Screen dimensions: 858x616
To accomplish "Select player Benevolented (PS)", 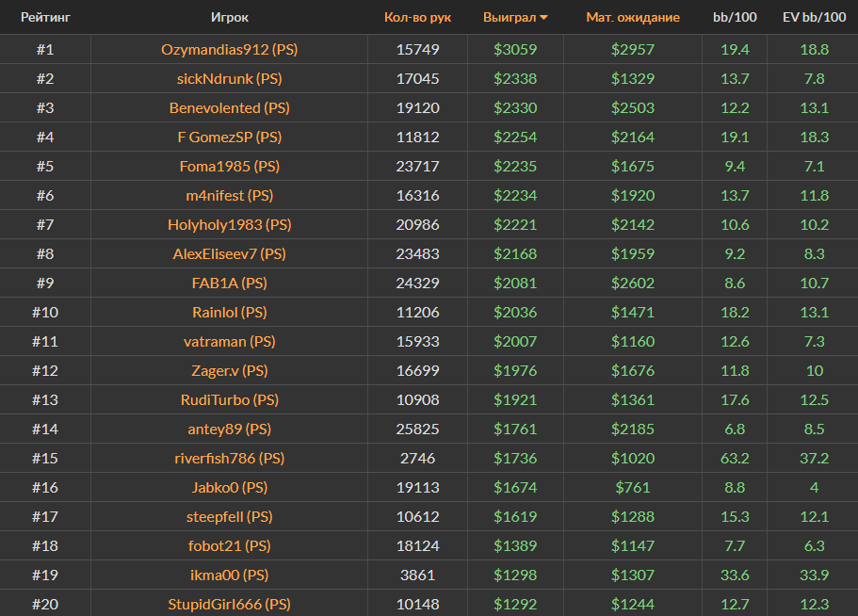I will coord(230,107).
